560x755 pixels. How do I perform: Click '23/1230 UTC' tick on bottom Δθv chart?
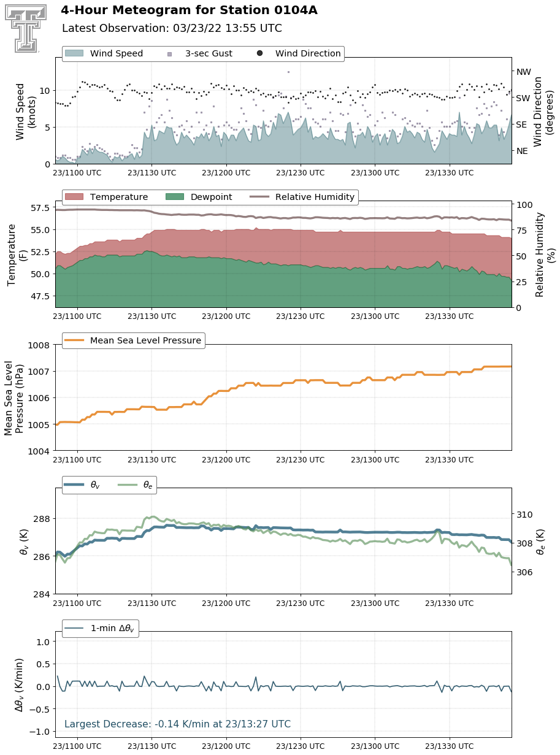click(301, 746)
